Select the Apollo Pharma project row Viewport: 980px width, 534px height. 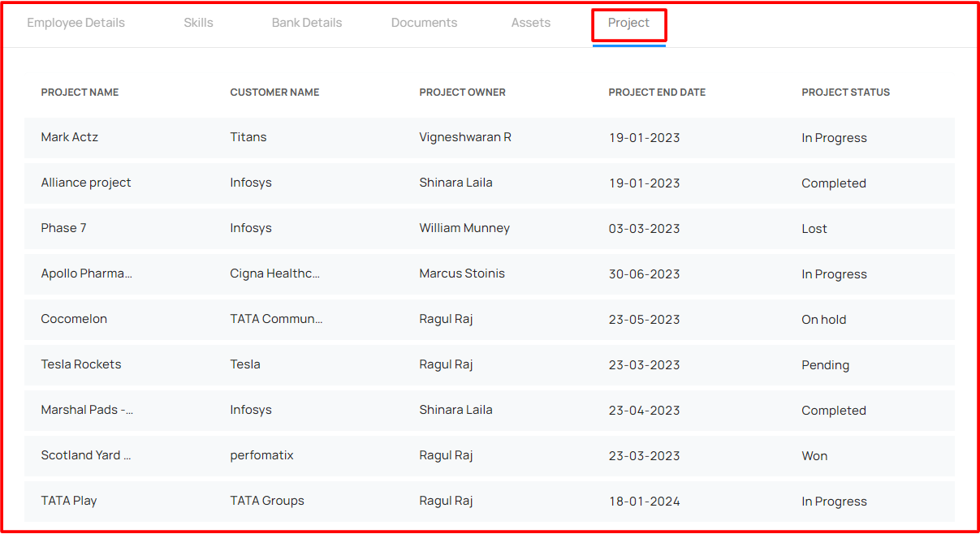click(x=490, y=273)
